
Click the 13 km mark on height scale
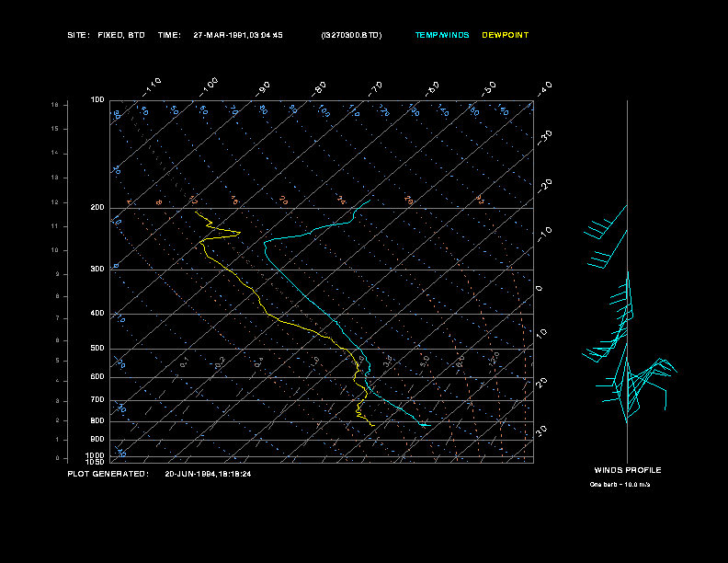(55, 178)
